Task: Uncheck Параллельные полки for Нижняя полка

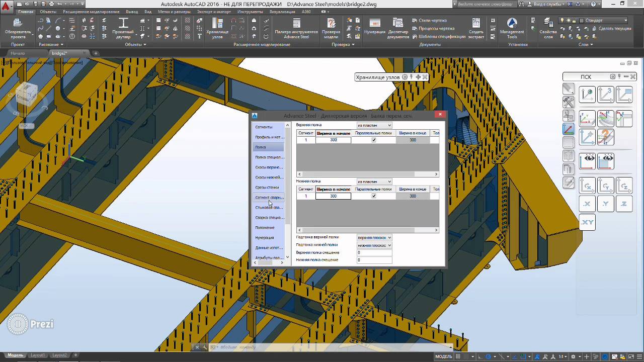Action: coord(373,196)
